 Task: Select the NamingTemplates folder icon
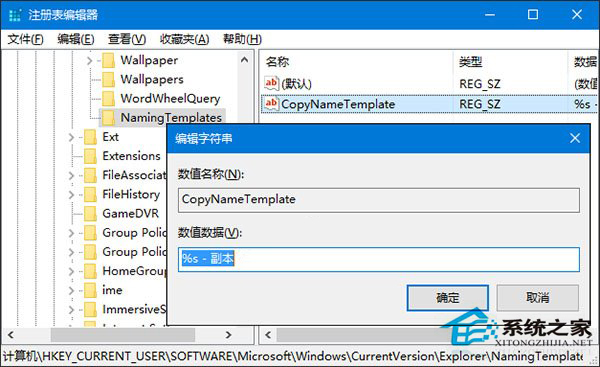tap(109, 118)
